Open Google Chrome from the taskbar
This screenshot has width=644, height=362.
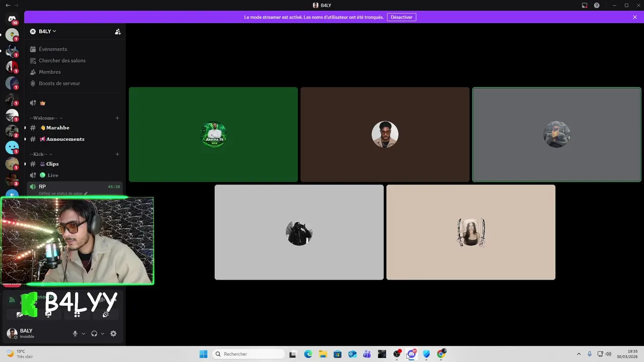[441, 354]
